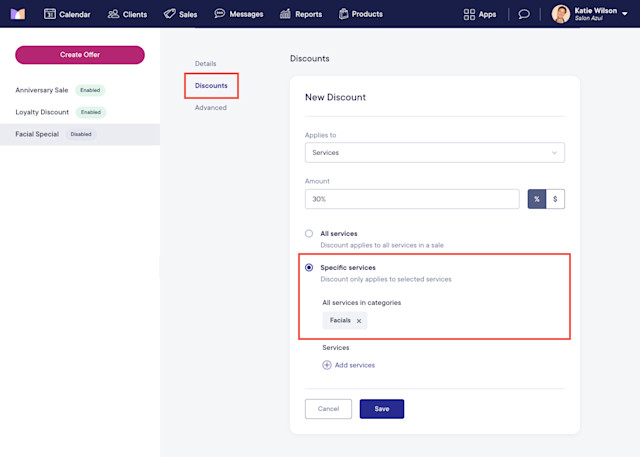Remove the Facials category tag
Image resolution: width=640 pixels, height=457 pixels.
point(359,321)
